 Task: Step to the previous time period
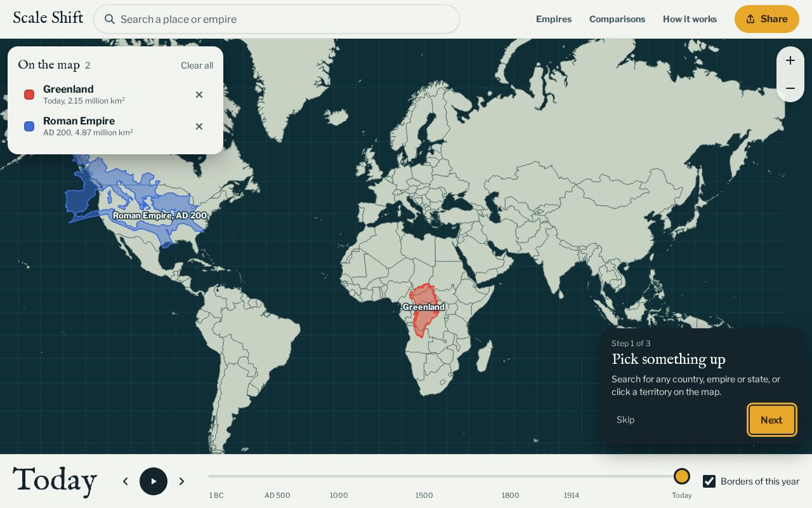(x=126, y=481)
